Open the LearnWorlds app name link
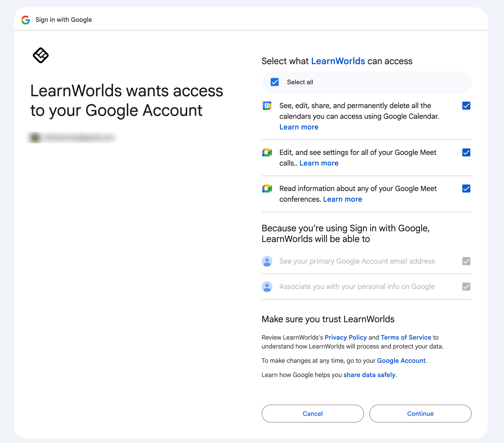 pos(338,61)
